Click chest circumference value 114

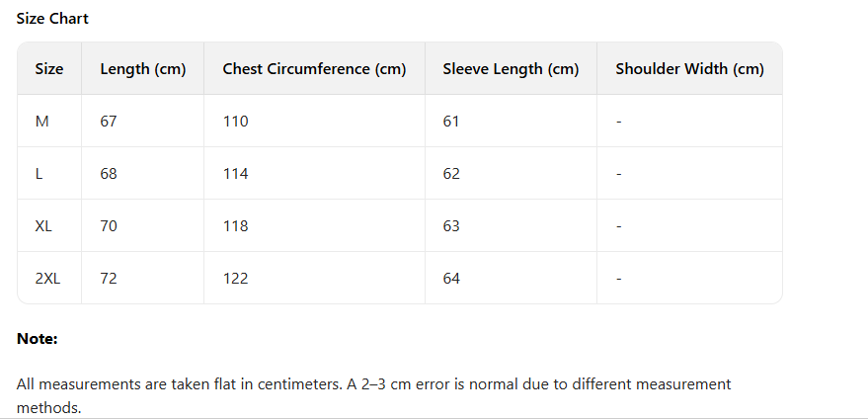click(235, 174)
